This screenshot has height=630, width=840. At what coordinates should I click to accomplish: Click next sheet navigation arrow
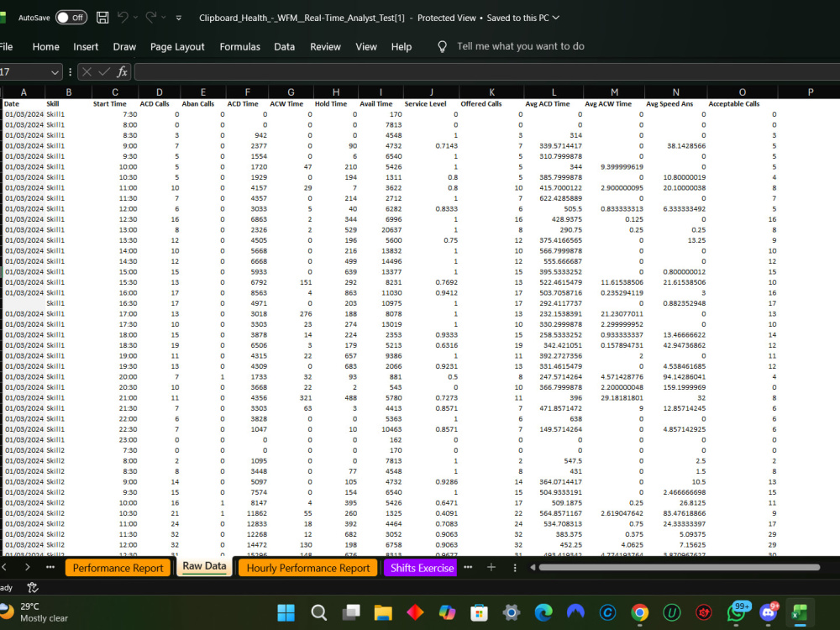[x=28, y=567]
